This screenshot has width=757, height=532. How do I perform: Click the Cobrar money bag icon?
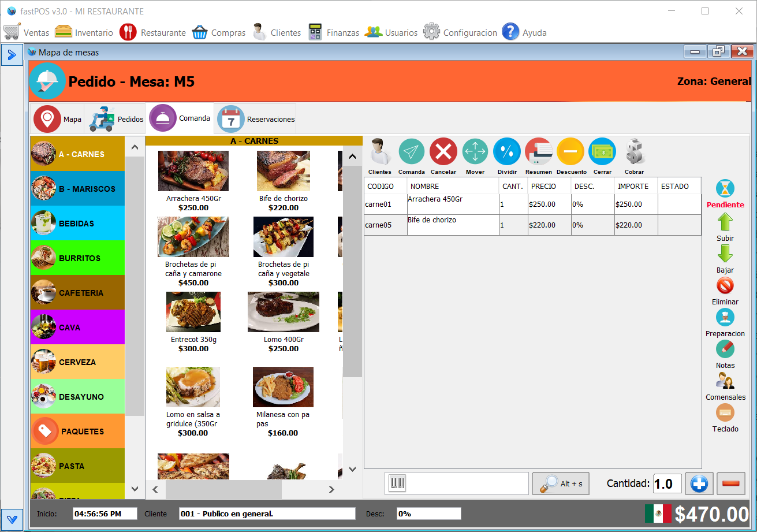[x=634, y=152]
